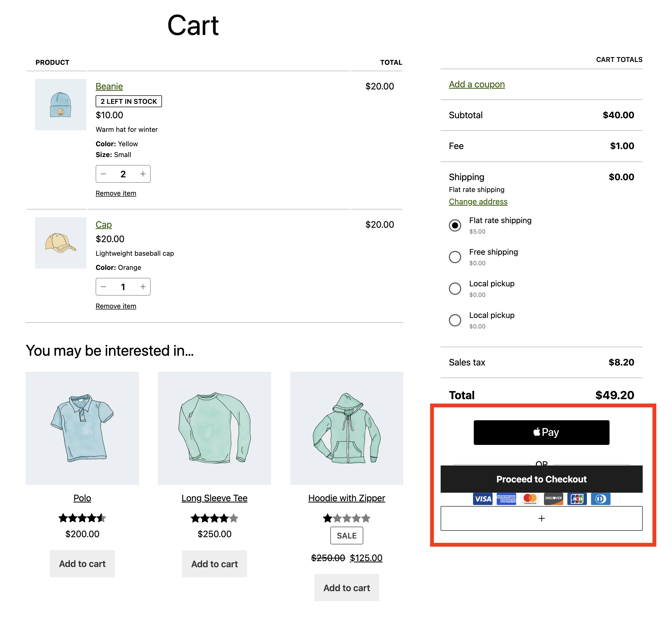Click the Visa card icon
Screen dimensions: 672x622
click(x=483, y=499)
